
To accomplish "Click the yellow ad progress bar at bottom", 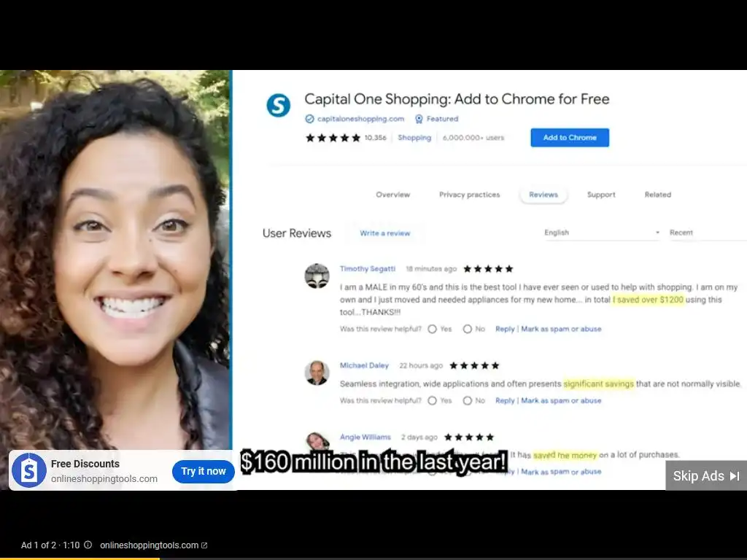I will pyautogui.click(x=80, y=559).
